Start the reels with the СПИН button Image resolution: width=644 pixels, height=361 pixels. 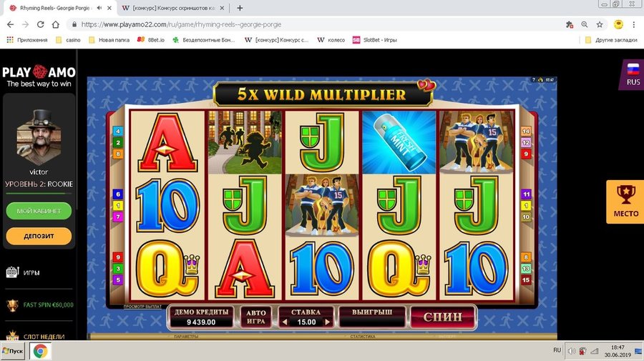click(x=443, y=317)
